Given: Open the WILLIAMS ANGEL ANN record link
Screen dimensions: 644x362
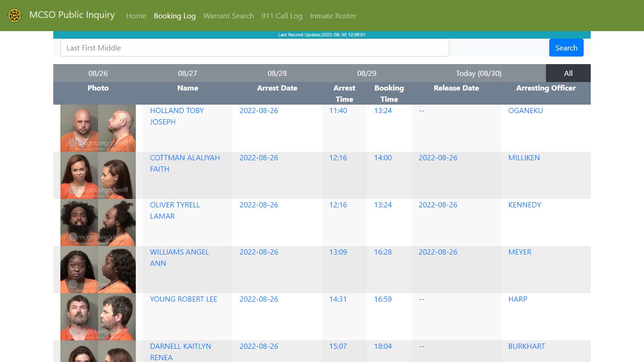Looking at the screenshot, I should point(179,257).
